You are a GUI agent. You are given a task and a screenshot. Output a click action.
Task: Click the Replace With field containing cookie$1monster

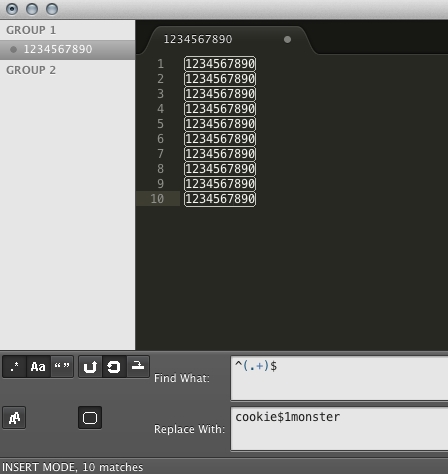339,429
